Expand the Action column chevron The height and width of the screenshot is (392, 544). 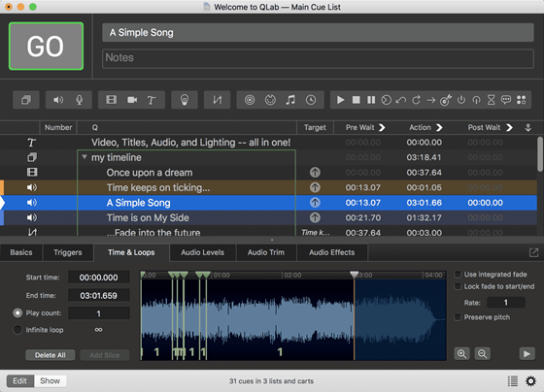point(439,127)
